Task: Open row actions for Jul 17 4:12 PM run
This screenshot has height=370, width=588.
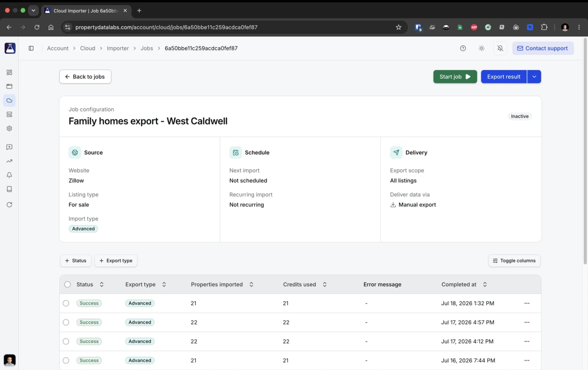Action: click(527, 341)
